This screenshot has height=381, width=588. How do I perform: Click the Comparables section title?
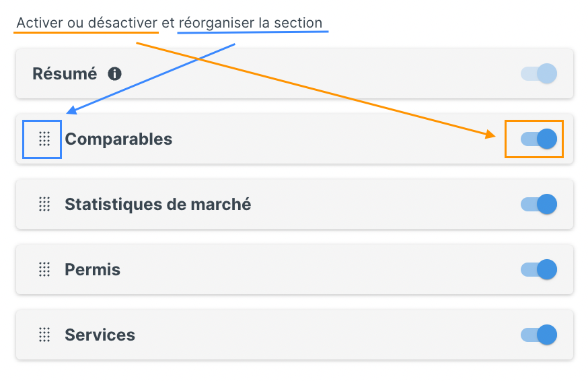pos(118,139)
